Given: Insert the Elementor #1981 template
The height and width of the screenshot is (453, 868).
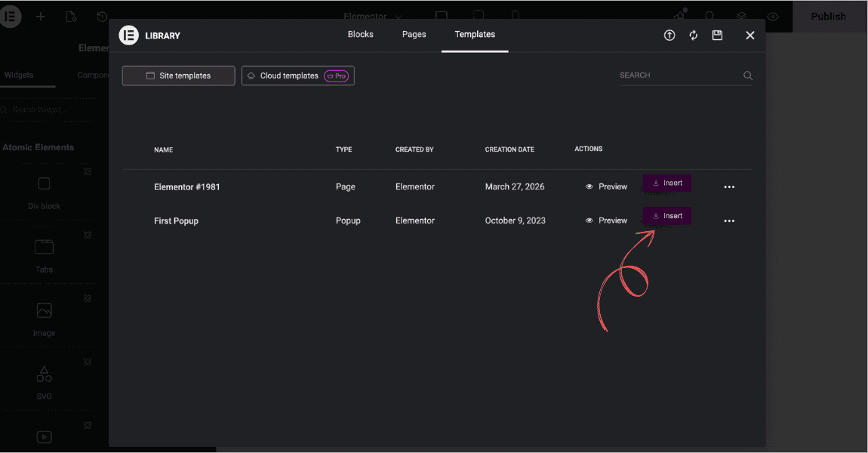Looking at the screenshot, I should pos(667,183).
